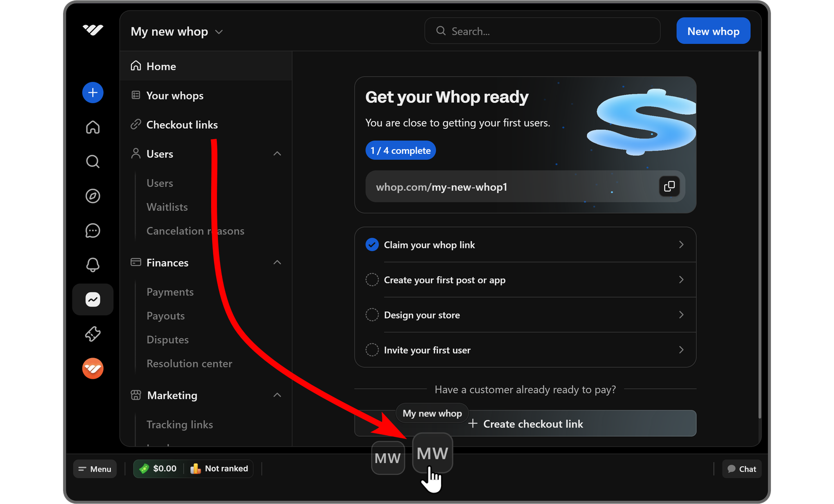The image size is (834, 504).
Task: Open the Discover compass icon in left rail
Action: [92, 196]
